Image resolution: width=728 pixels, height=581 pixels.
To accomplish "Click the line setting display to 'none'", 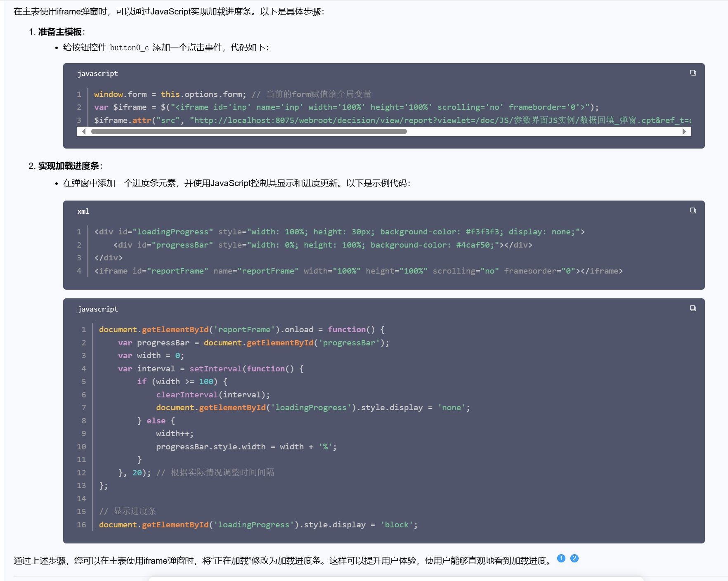I will [x=313, y=408].
